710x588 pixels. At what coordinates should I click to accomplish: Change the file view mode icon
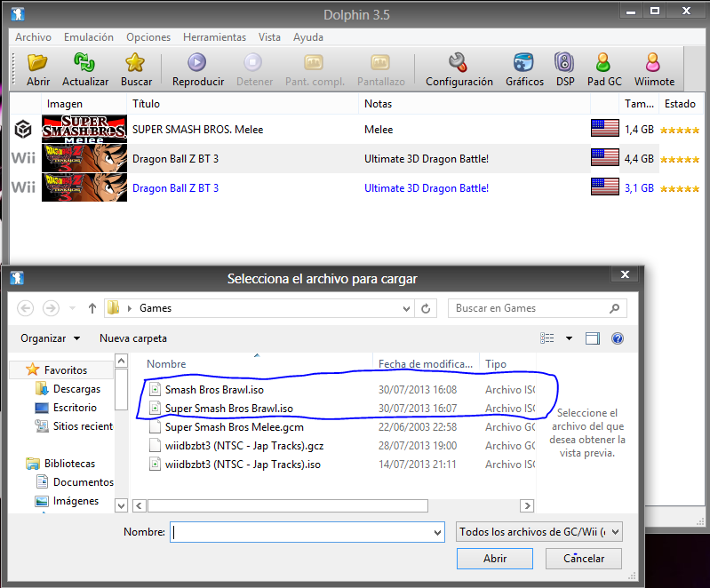coord(547,338)
